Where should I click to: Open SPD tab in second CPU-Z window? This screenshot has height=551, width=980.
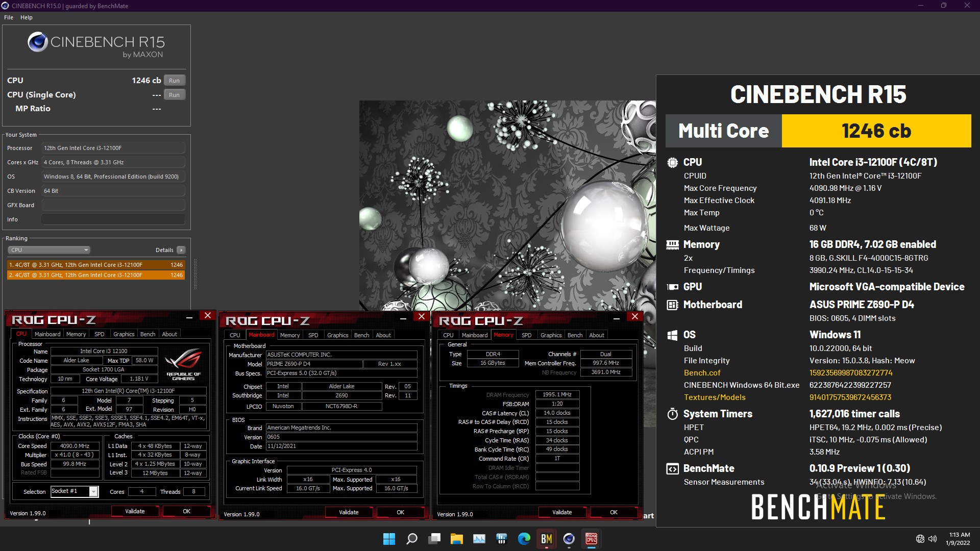pyautogui.click(x=313, y=335)
